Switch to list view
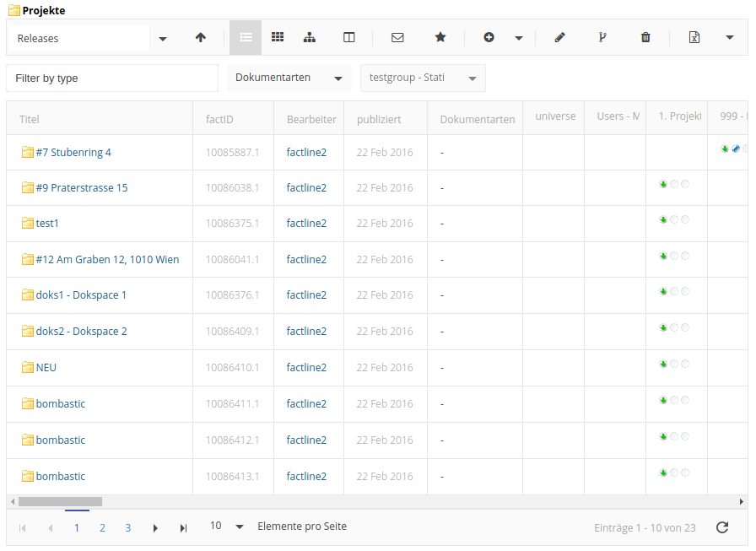 coord(246,38)
